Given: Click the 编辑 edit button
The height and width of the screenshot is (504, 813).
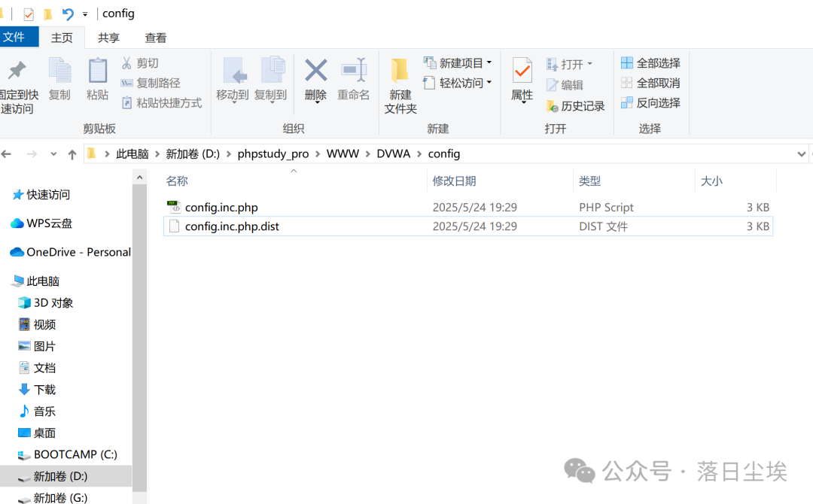Looking at the screenshot, I should pyautogui.click(x=565, y=85).
